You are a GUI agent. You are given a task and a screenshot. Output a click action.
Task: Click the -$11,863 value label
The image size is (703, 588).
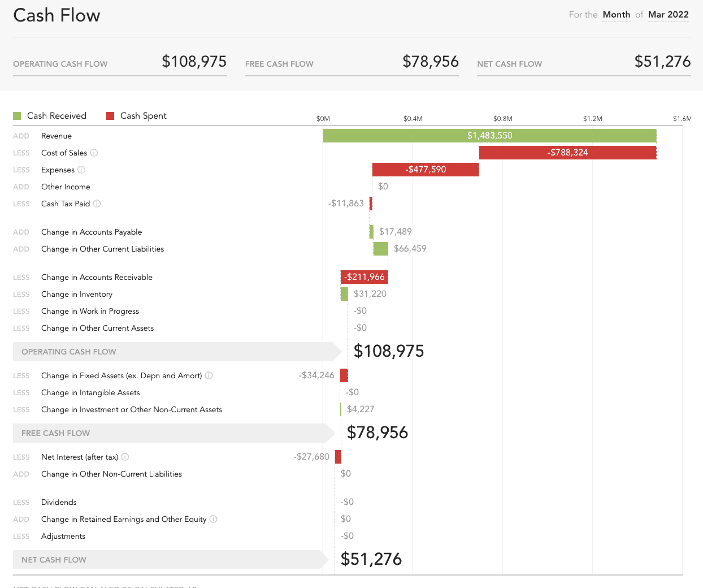click(x=346, y=204)
